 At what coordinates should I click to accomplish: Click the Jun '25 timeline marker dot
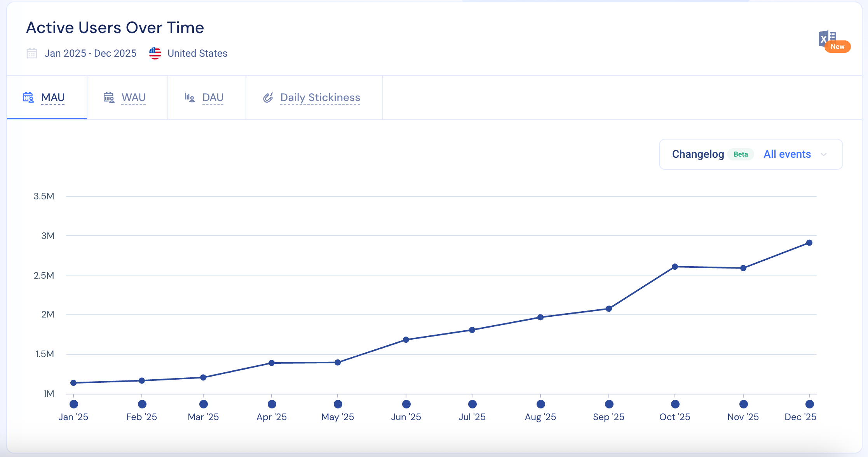click(406, 404)
